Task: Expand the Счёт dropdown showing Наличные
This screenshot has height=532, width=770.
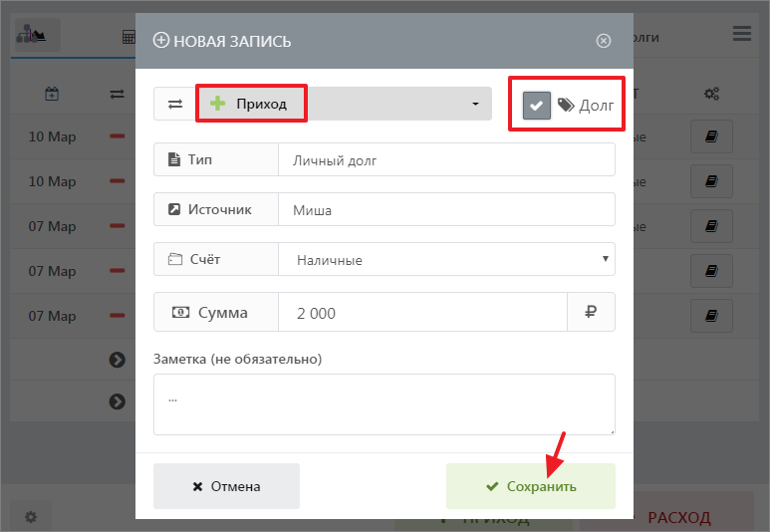Action: (446, 259)
